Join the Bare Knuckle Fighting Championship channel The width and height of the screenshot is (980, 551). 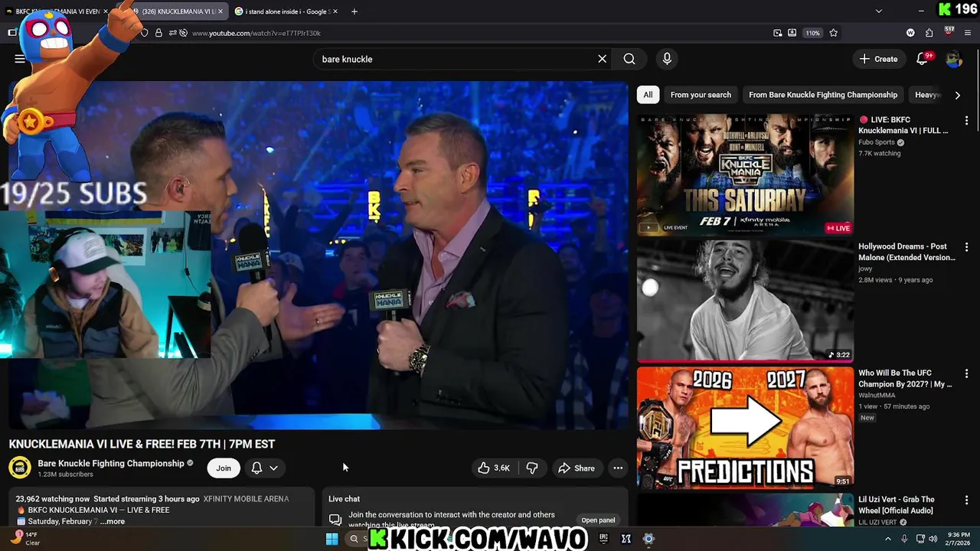(224, 468)
